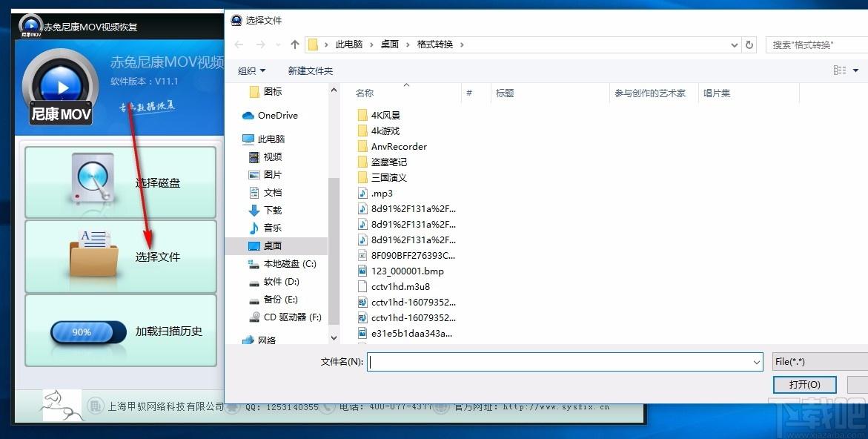Open 软件 (D:) drive
Screen dimensions: 868x439
(274, 281)
